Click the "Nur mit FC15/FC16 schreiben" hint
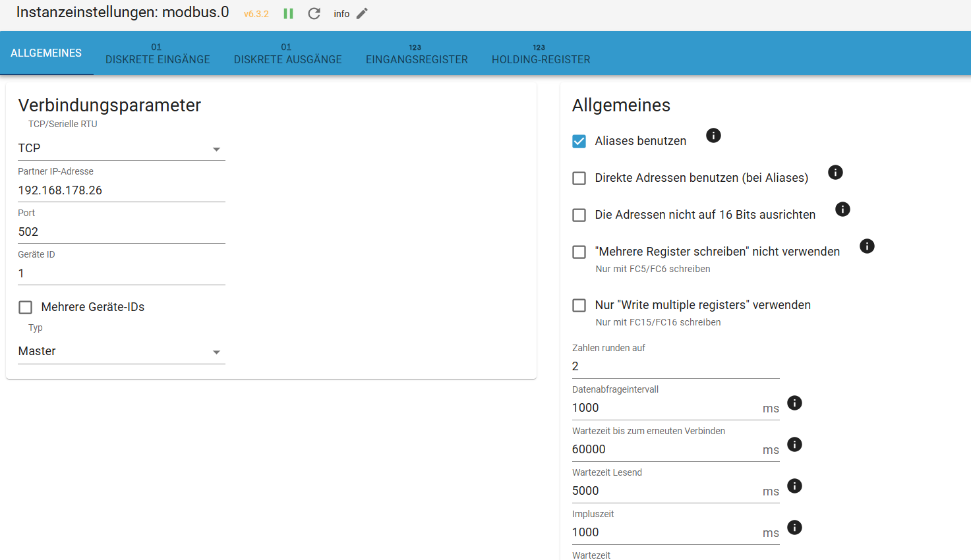Screen dimensions: 971x560 tap(658, 322)
